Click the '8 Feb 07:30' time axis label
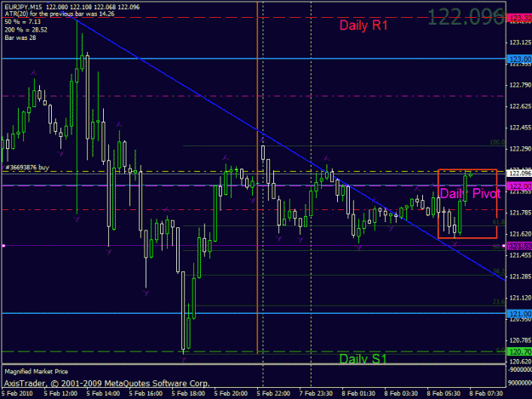This screenshot has height=399, width=532. pos(486,394)
